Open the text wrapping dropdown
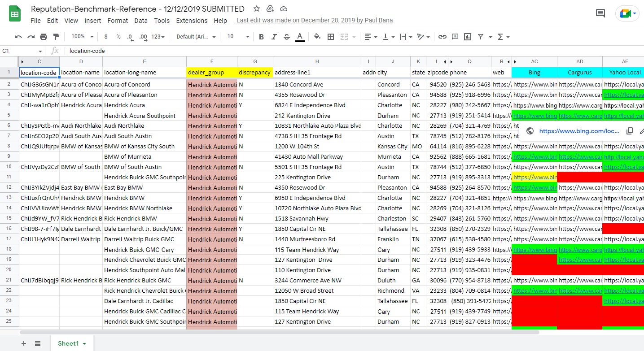644x351 pixels. [405, 37]
